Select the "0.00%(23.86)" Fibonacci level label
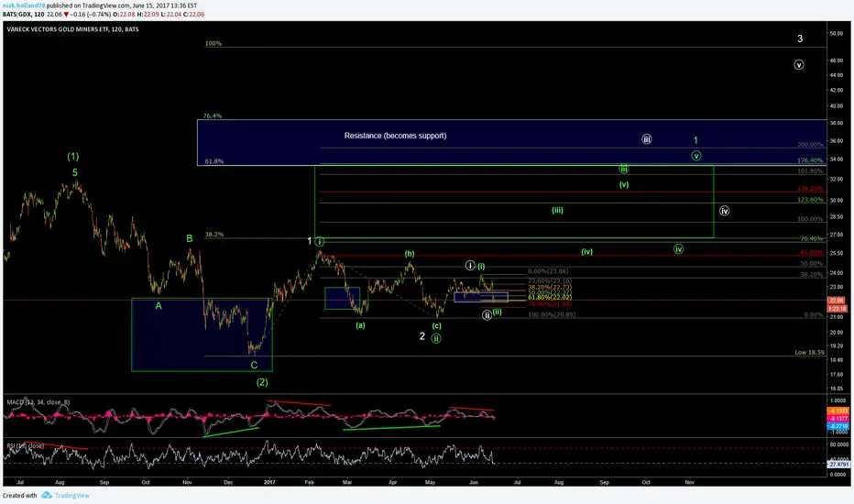This screenshot has height=504, width=854. [x=548, y=271]
